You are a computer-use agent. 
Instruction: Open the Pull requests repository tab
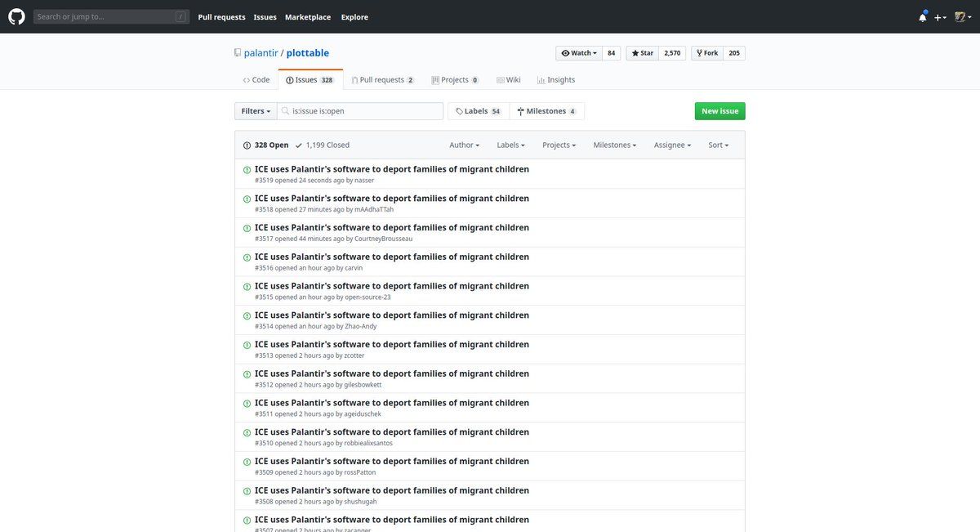tap(381, 80)
